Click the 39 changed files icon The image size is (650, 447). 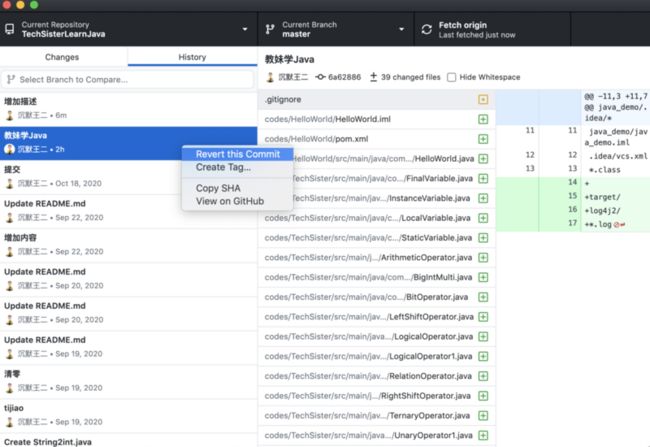point(373,77)
